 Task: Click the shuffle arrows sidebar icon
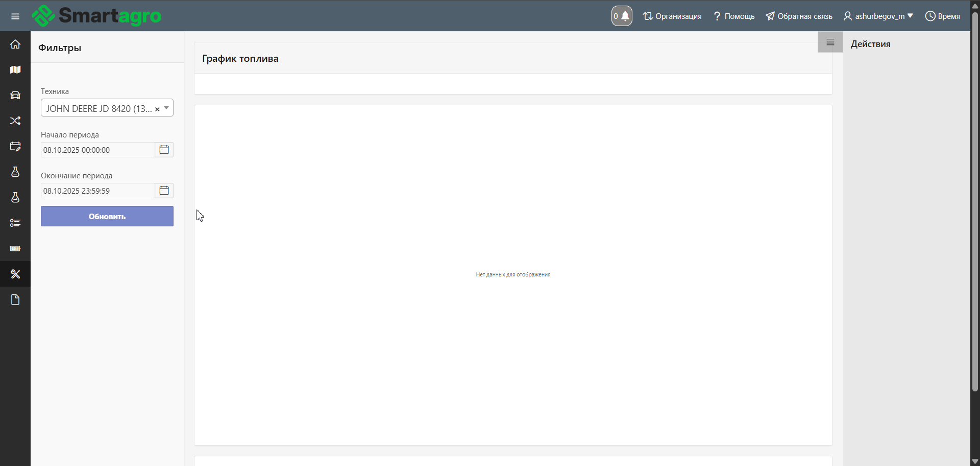click(15, 121)
